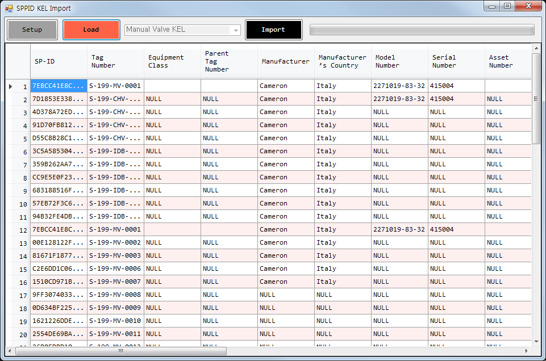Image resolution: width=546 pixels, height=361 pixels.
Task: Click the progress bar beside Import
Action: click(422, 30)
